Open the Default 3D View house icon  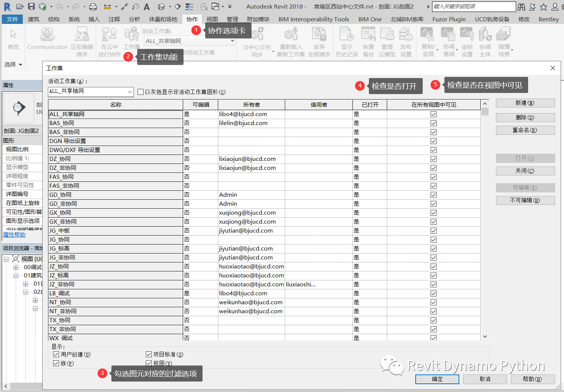pos(161,6)
